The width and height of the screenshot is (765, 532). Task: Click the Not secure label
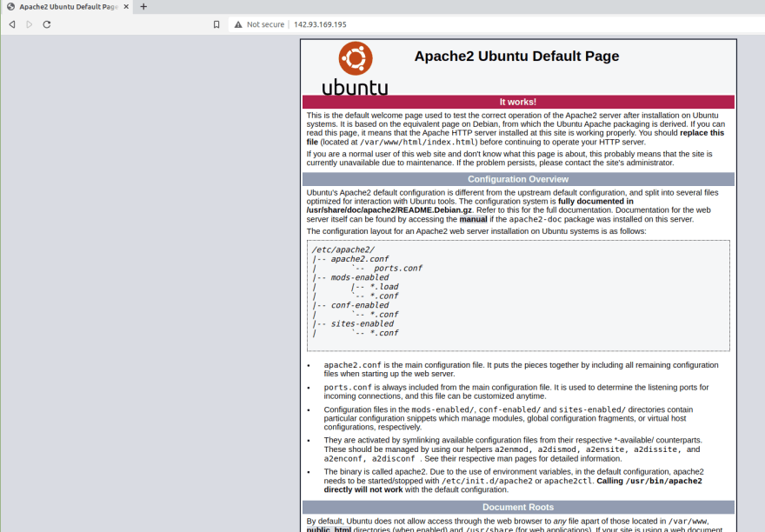pos(265,24)
